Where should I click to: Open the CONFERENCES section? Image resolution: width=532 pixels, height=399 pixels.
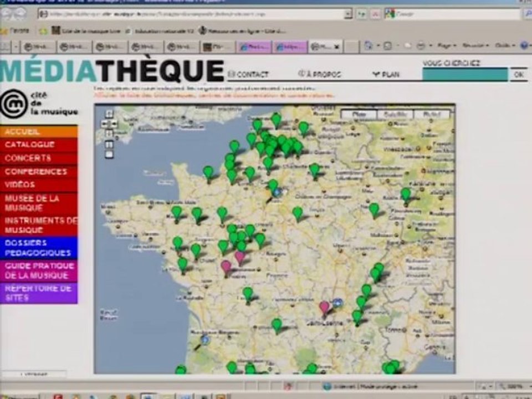click(39, 172)
